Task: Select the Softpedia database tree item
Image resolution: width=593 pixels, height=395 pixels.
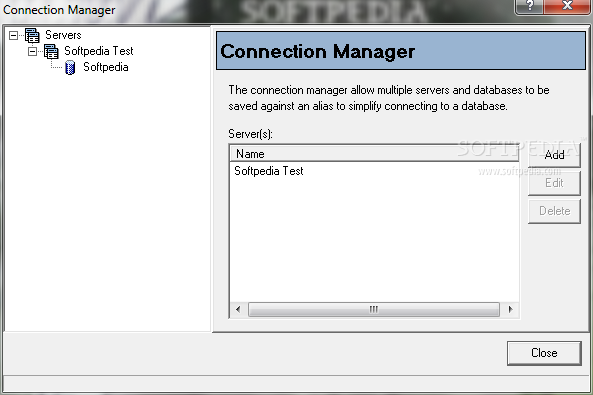Action: coord(106,67)
